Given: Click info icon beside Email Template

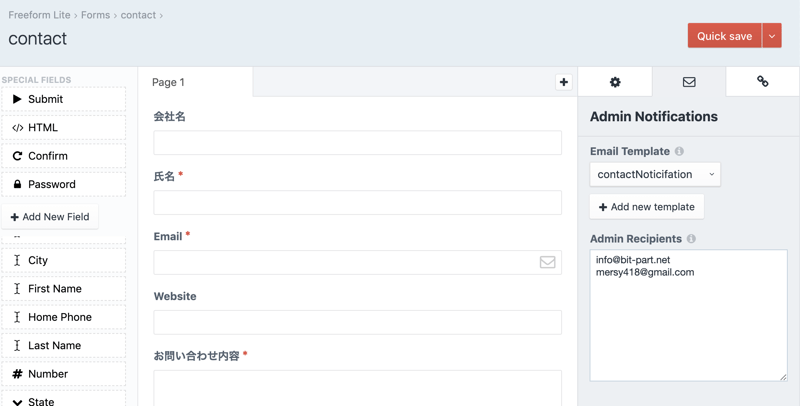Looking at the screenshot, I should click(x=679, y=152).
